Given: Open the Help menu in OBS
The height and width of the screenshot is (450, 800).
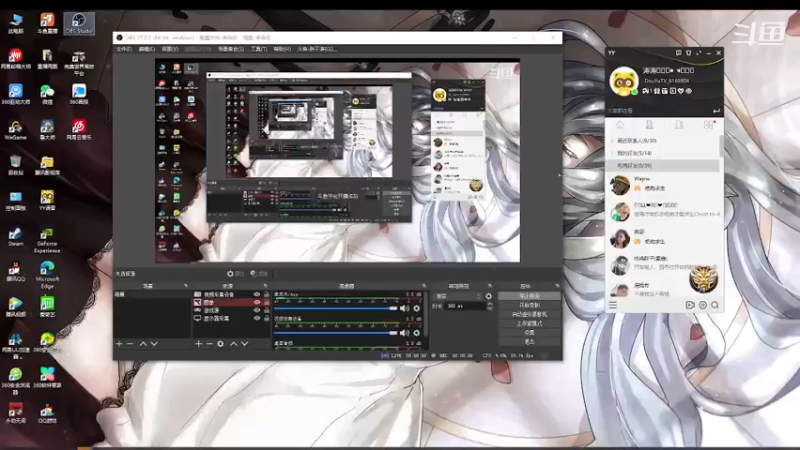Looking at the screenshot, I should pos(282,49).
